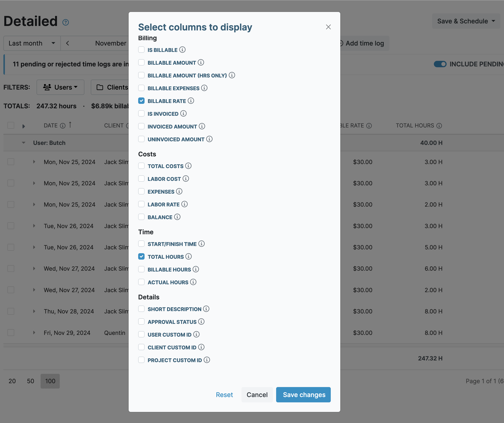The image size is (504, 423).
Task: Enable the Labor Cost column checkbox
Action: coord(141,179)
